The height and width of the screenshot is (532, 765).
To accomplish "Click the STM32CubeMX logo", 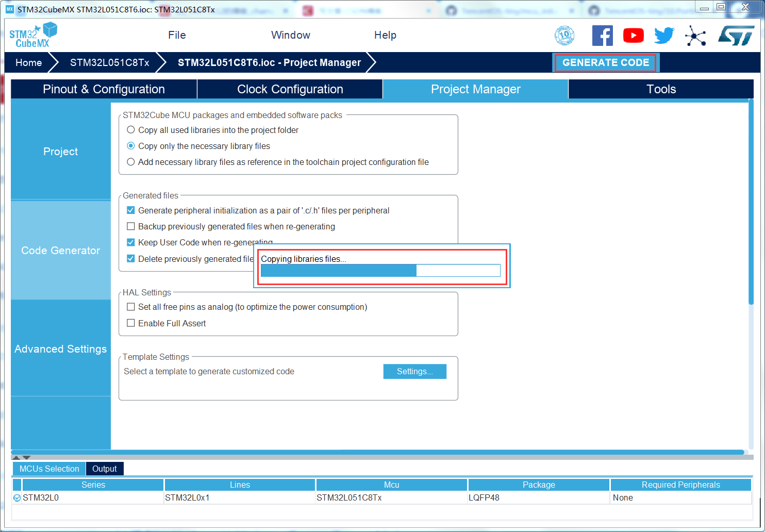I will (x=33, y=35).
